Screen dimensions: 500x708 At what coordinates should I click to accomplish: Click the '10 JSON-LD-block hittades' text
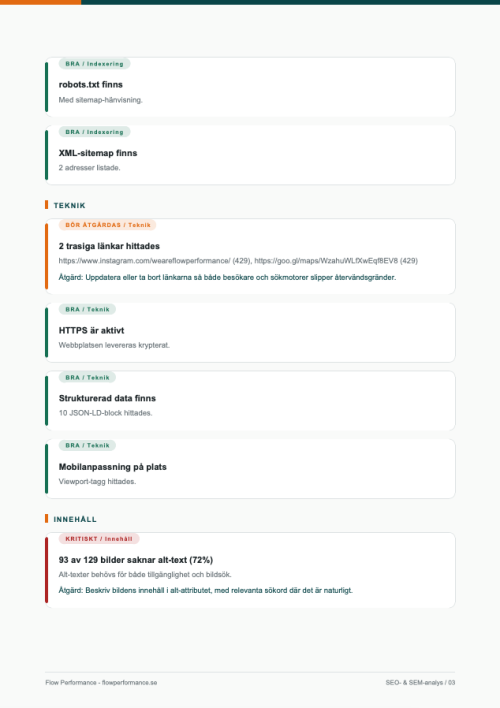click(105, 413)
